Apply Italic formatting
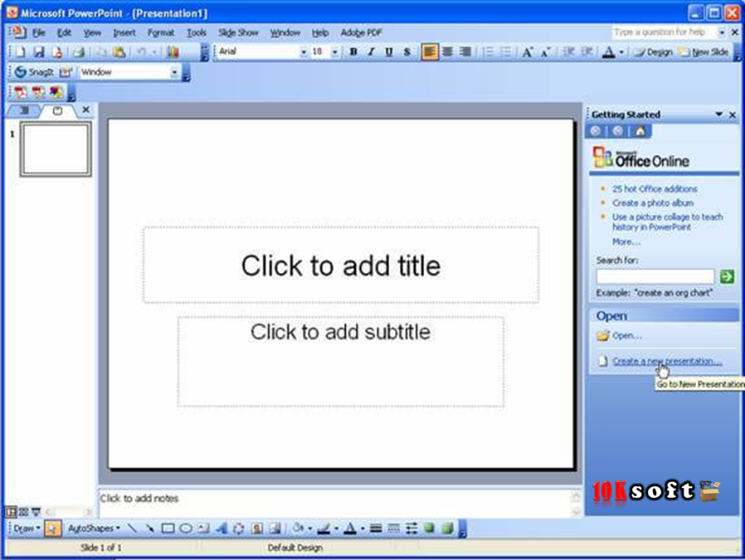This screenshot has width=745, height=560. tap(371, 51)
